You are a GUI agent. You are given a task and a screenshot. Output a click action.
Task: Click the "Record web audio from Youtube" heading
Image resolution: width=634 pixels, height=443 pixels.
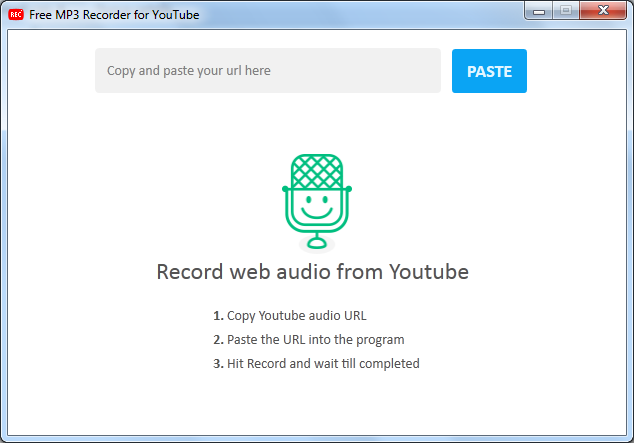point(313,272)
